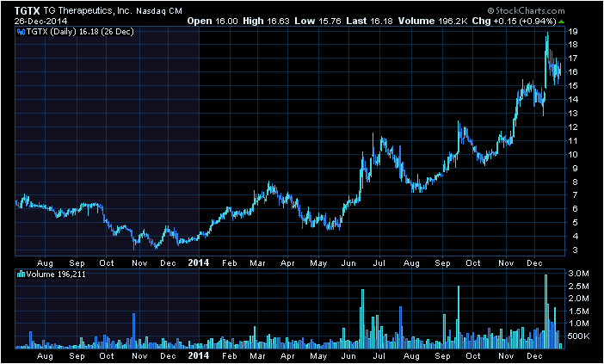Click the 18 price axis label

573,45
